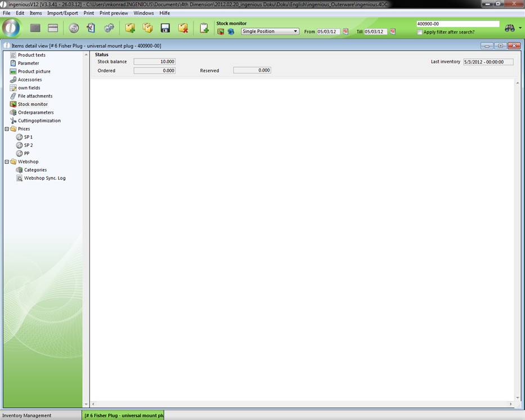Viewport: 525px width, 420px height.
Task: Open the calendar picker beside Till date
Action: coord(392,32)
